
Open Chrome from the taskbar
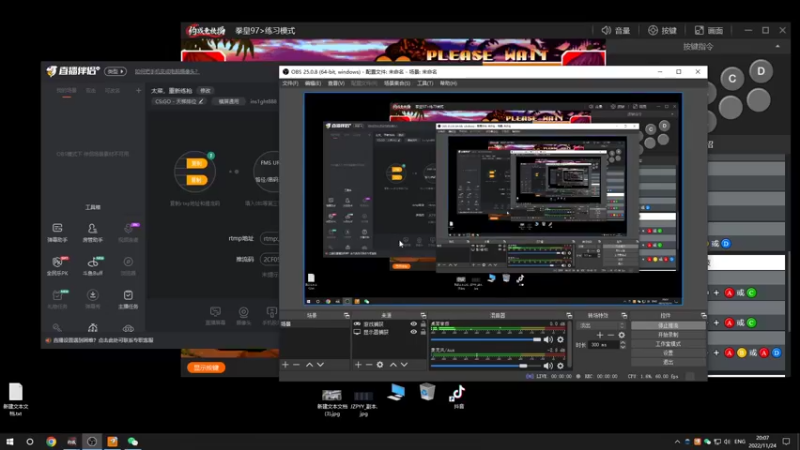[51, 441]
